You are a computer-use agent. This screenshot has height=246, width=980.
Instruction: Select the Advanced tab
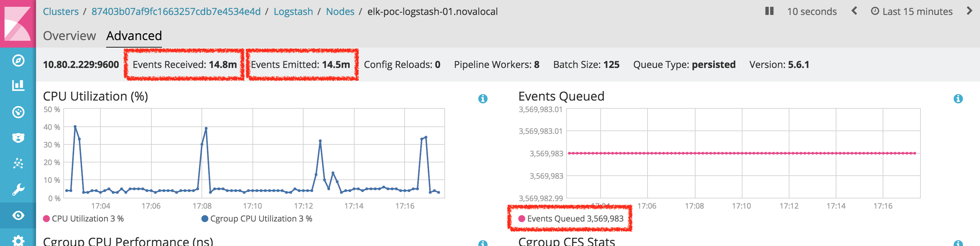(x=134, y=36)
